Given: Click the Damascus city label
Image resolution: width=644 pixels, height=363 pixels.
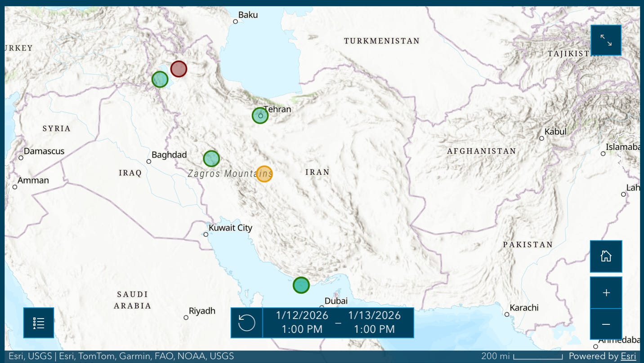Looking at the screenshot, I should [x=44, y=151].
